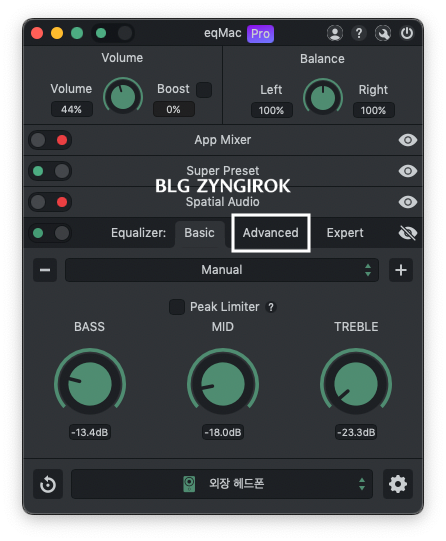
Task: Click the TREBLE label
Action: (x=356, y=327)
